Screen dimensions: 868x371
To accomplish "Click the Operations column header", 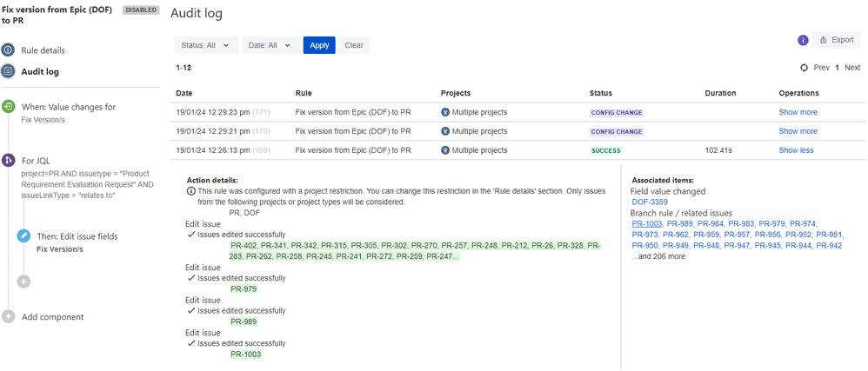I will click(798, 93).
